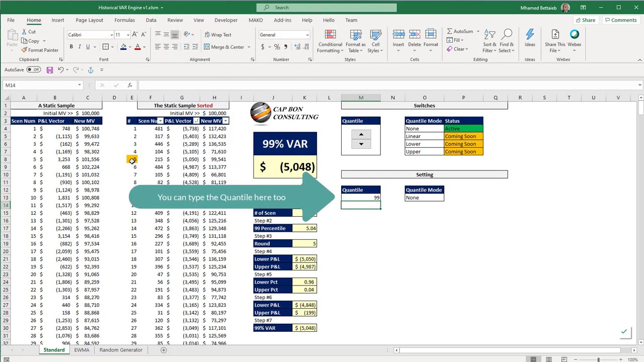The height and width of the screenshot is (362, 644).
Task: Switch to the Insert ribbon tab
Action: click(x=58, y=20)
